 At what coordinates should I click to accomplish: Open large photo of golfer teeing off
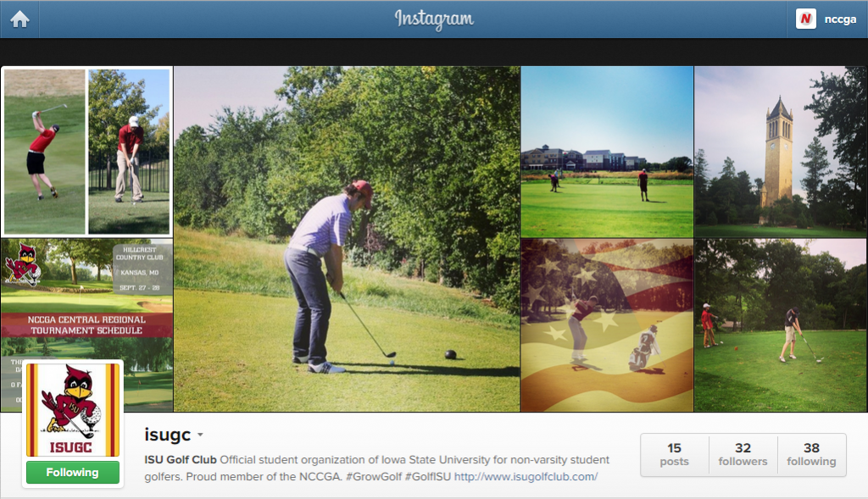[x=347, y=239]
